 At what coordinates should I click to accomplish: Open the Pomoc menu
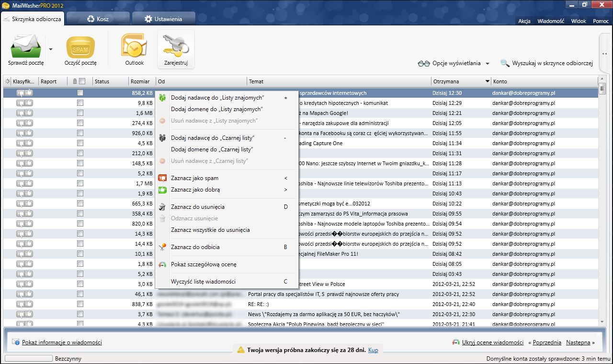click(x=601, y=21)
